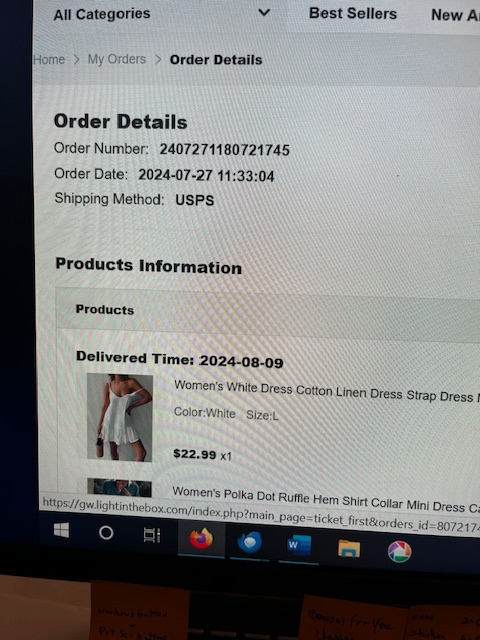Open Thunderbird mail in the taskbar
Screen dimensions: 480x640
[x=249, y=542]
